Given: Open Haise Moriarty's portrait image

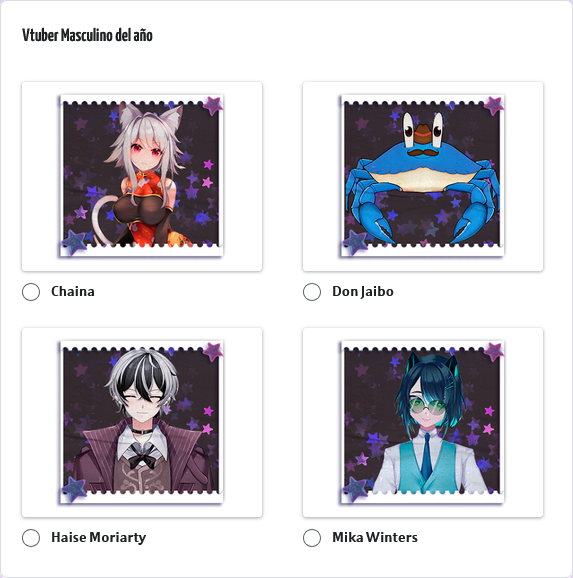Looking at the screenshot, I should point(142,422).
